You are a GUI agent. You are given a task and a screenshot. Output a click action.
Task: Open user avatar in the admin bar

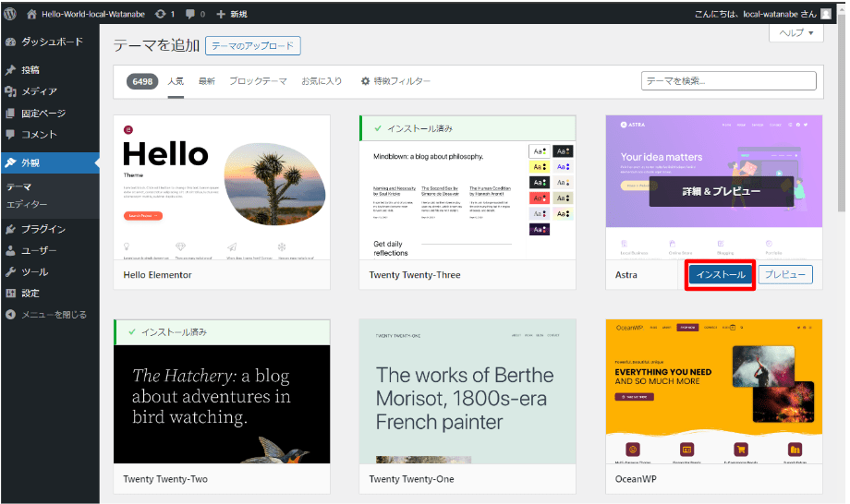pos(826,14)
